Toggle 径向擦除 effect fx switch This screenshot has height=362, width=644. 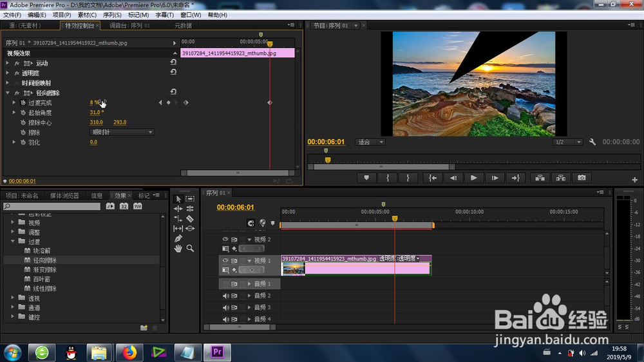coord(17,93)
